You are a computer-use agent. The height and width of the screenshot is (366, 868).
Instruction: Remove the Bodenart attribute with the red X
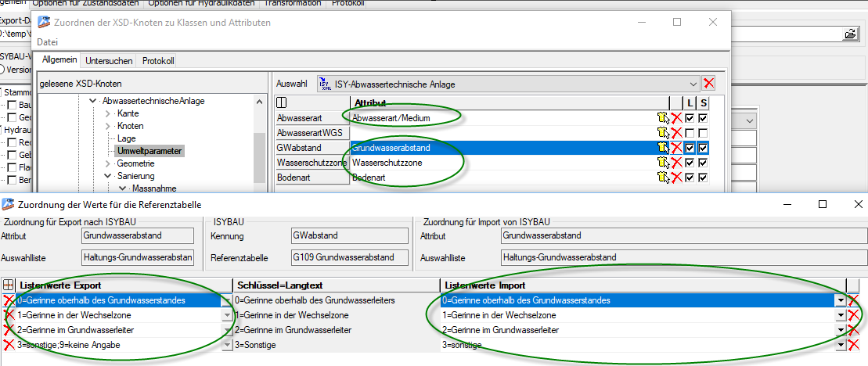pos(676,178)
